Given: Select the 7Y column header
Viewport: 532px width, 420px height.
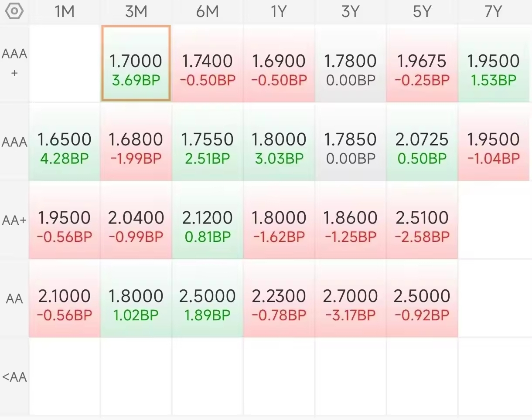Looking at the screenshot, I should (494, 12).
